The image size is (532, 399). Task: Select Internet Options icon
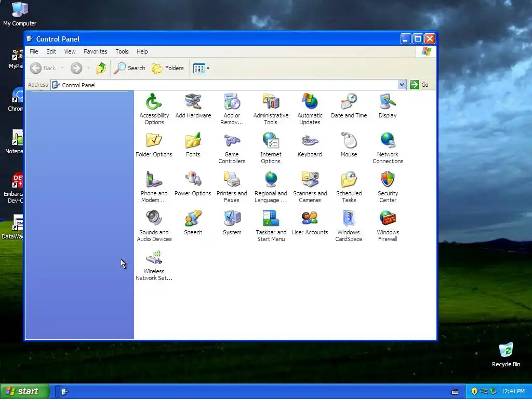(271, 148)
